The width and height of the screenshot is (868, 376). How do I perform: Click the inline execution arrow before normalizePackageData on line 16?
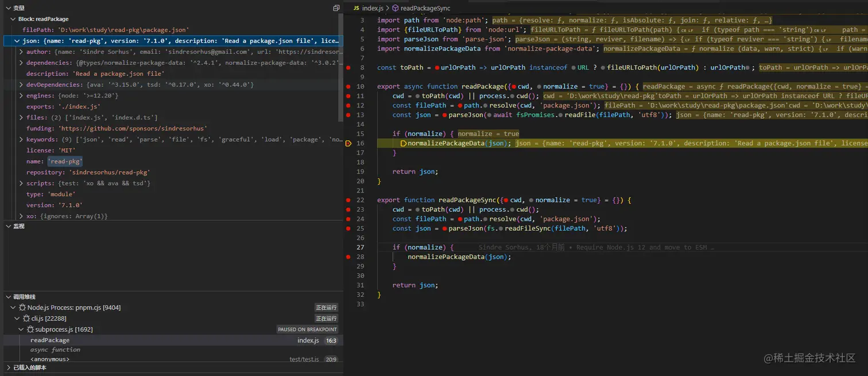[403, 143]
